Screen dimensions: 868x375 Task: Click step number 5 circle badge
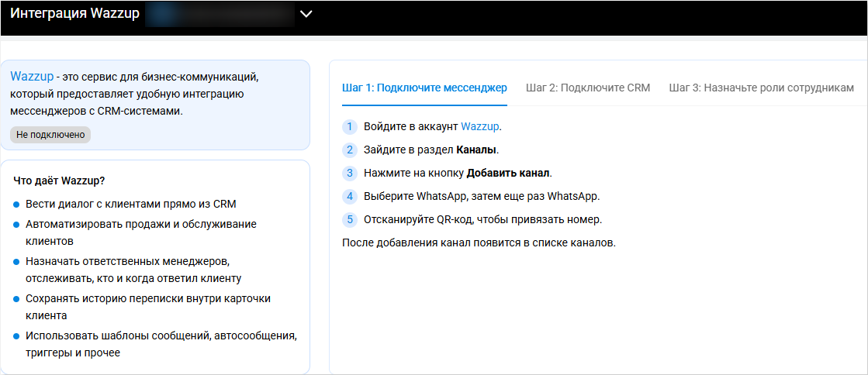tap(350, 219)
